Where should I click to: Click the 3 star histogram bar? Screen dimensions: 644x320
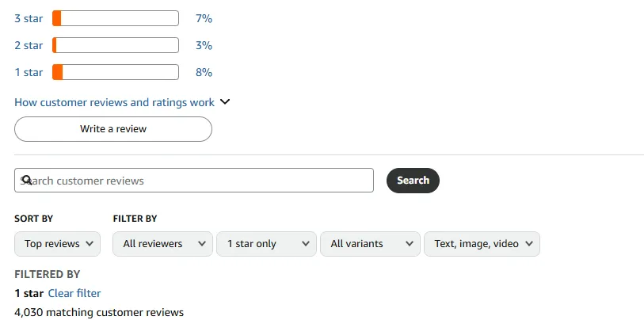(x=116, y=18)
